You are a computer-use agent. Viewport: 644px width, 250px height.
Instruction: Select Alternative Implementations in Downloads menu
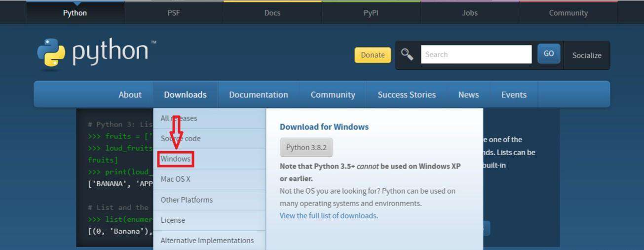(x=210, y=240)
